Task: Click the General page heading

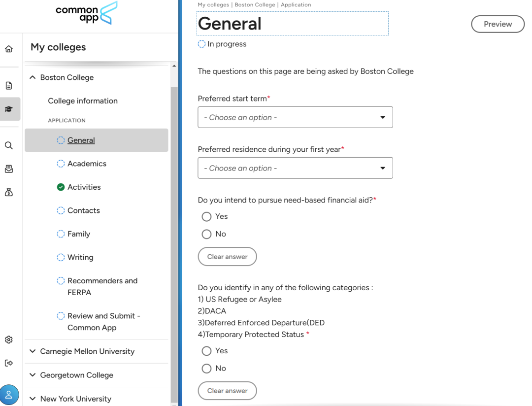Action: click(230, 24)
